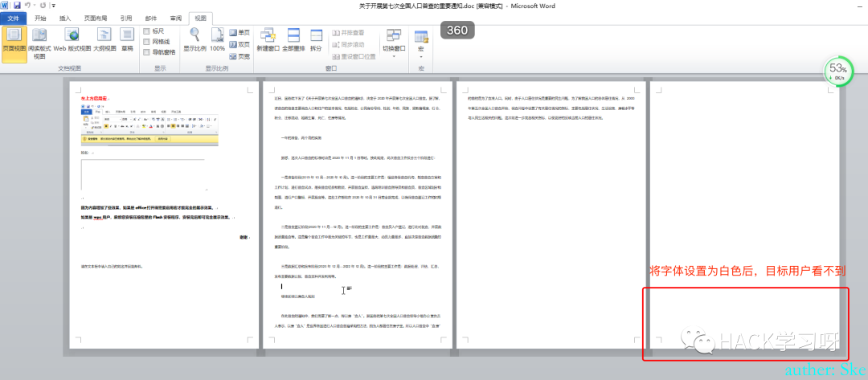Switch to 大纲视图 outline view
The image size is (868, 380).
(104, 40)
